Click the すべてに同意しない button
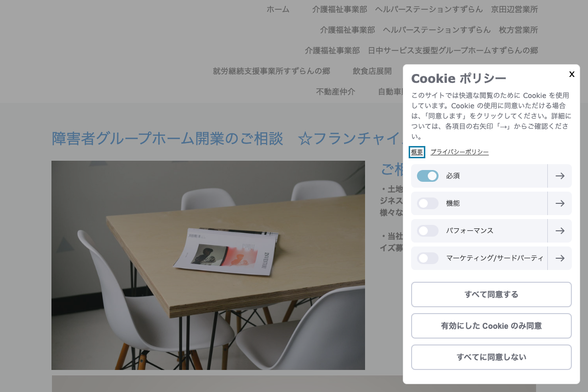 coord(491,357)
